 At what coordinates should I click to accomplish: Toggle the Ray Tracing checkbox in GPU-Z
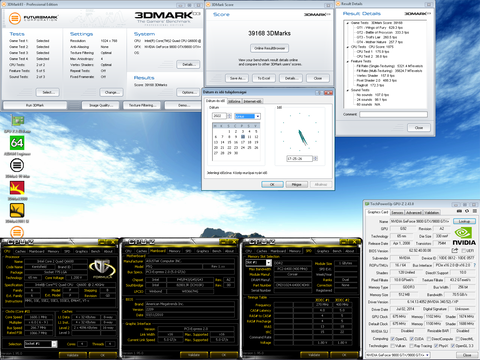(412, 346)
